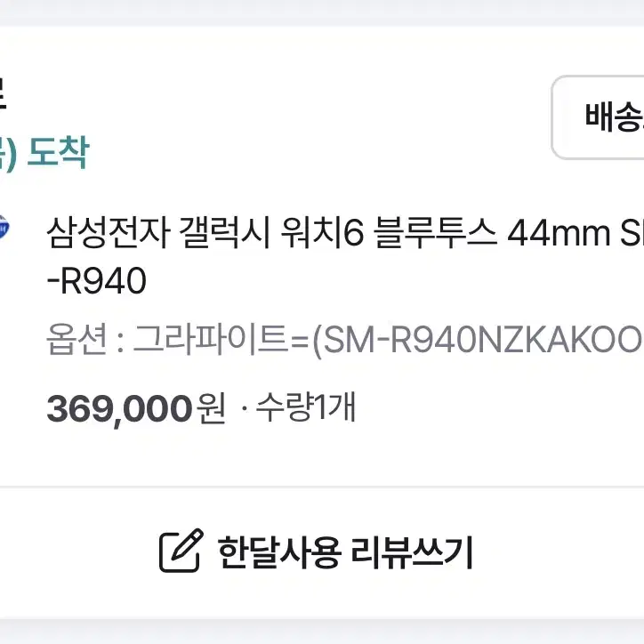Screen dimensions: 644x644
Task: Click the closing parenthesis before 도착
Action: coord(11,154)
